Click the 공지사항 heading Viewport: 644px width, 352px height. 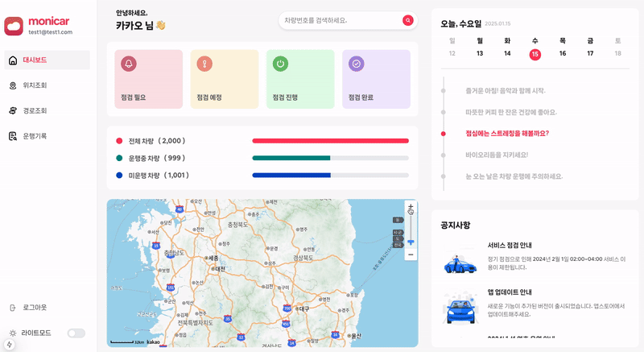pyautogui.click(x=456, y=225)
